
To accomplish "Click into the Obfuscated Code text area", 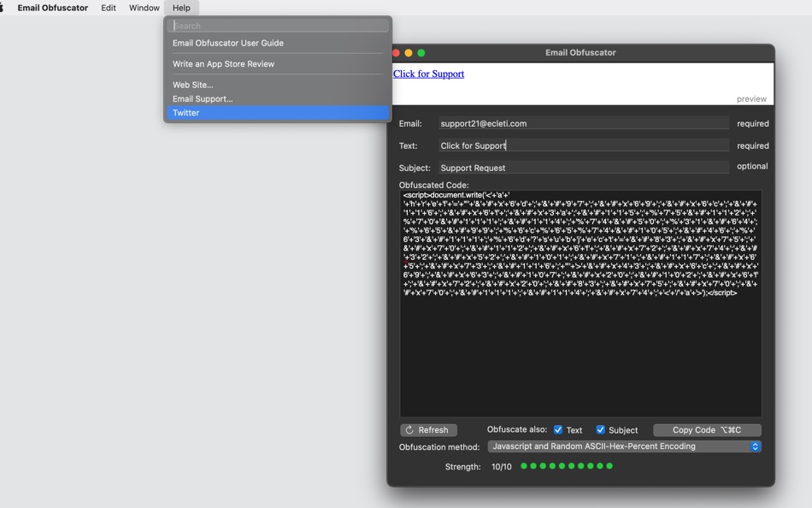I will click(580, 304).
